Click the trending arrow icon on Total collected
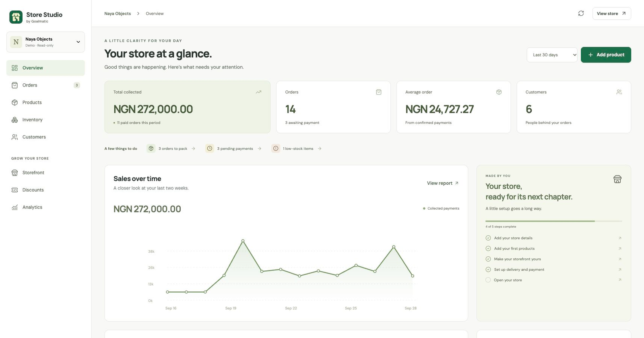The height and width of the screenshot is (338, 644). (x=258, y=92)
